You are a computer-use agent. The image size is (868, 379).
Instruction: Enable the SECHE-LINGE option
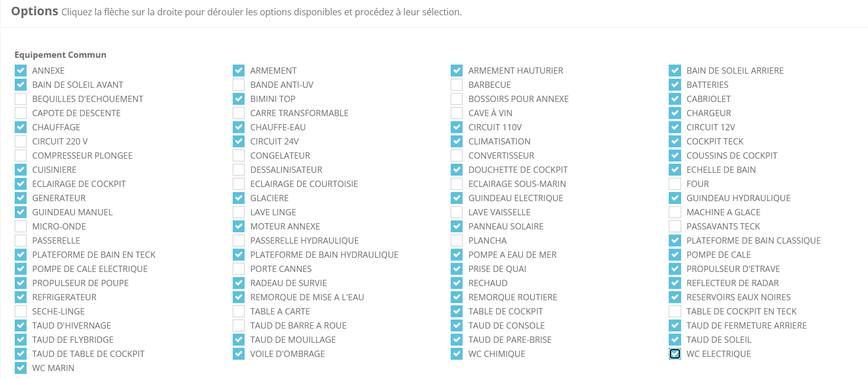[21, 312]
